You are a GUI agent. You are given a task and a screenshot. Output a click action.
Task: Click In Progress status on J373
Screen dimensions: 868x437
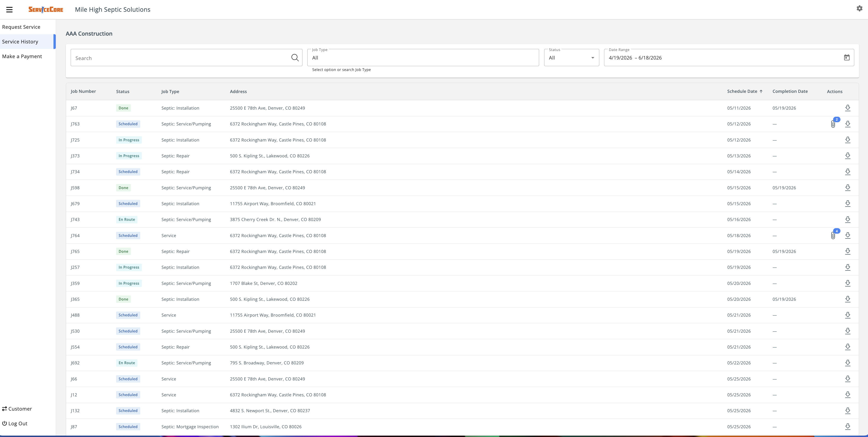[129, 156]
